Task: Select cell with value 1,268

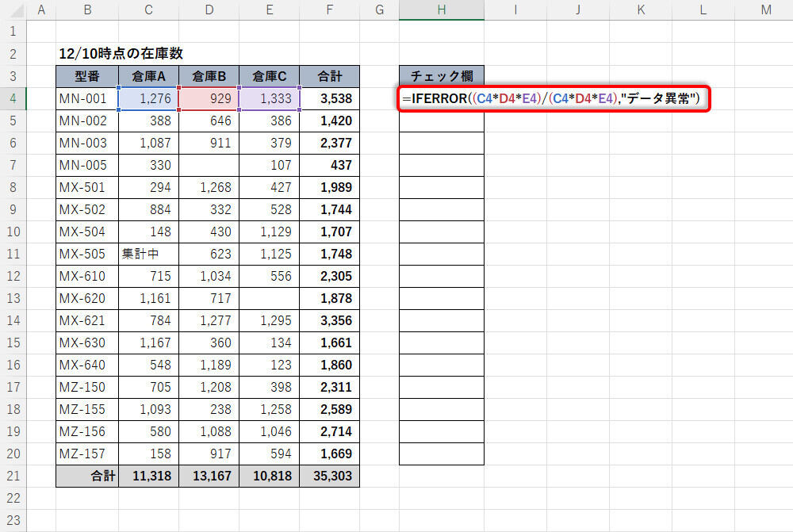Action: 209,188
